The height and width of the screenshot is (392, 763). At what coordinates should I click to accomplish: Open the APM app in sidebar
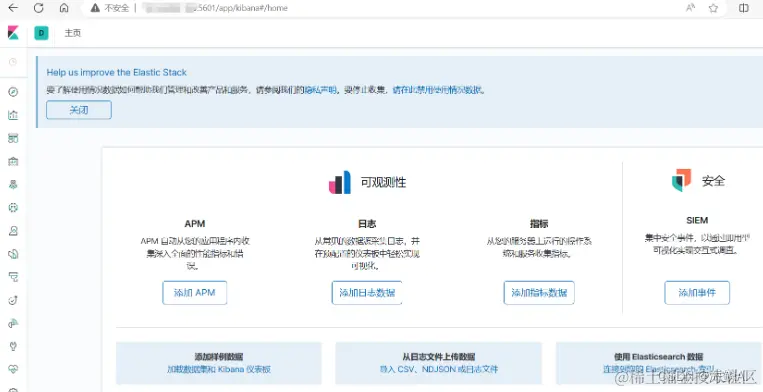(x=13, y=277)
